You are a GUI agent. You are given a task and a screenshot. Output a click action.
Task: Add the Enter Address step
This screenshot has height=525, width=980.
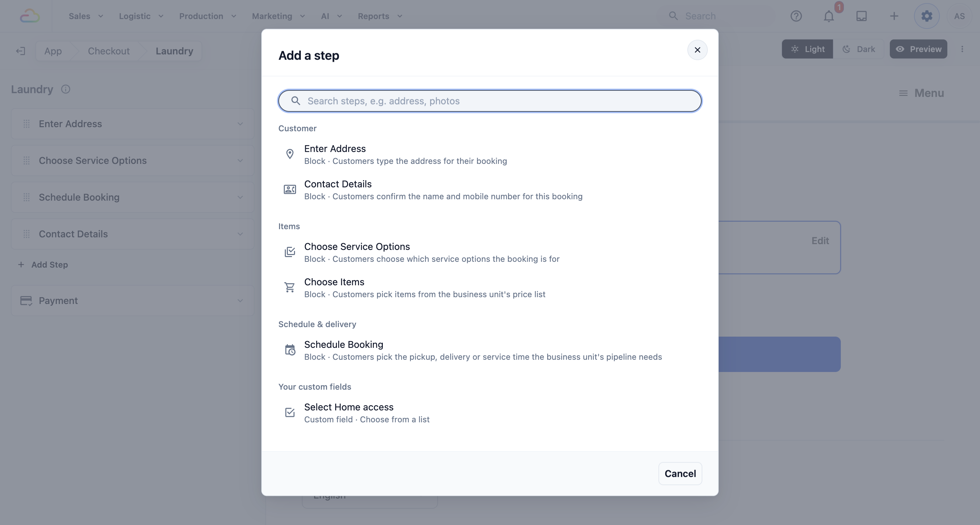pyautogui.click(x=490, y=154)
